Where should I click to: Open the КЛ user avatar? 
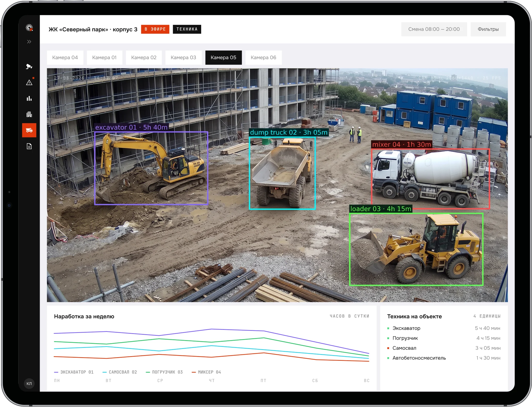coord(29,384)
